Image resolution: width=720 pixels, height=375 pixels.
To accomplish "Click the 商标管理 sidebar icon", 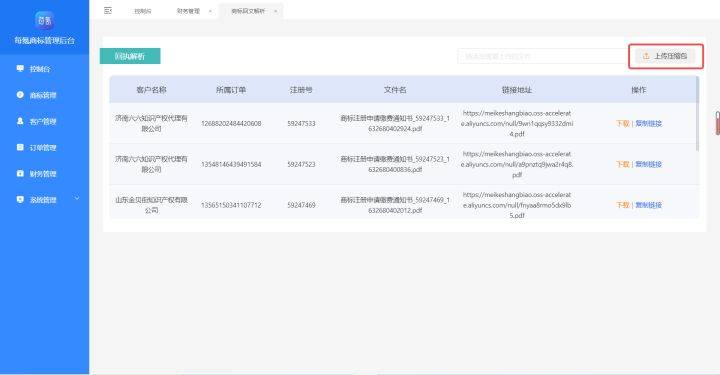I will tap(20, 95).
